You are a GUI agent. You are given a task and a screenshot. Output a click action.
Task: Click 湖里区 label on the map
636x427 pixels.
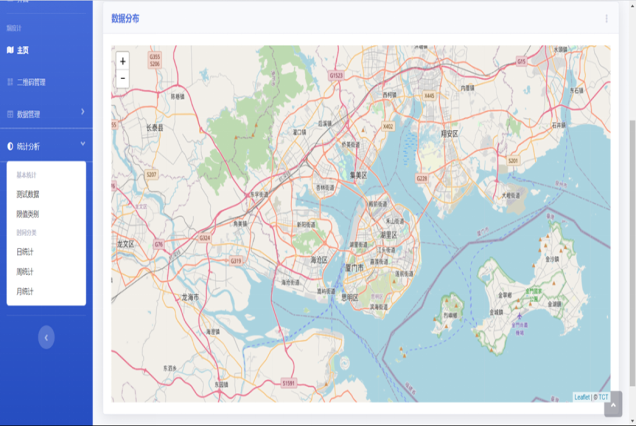tap(389, 234)
